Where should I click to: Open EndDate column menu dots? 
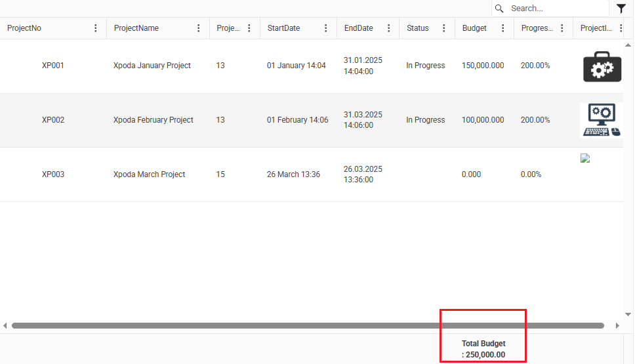389,28
